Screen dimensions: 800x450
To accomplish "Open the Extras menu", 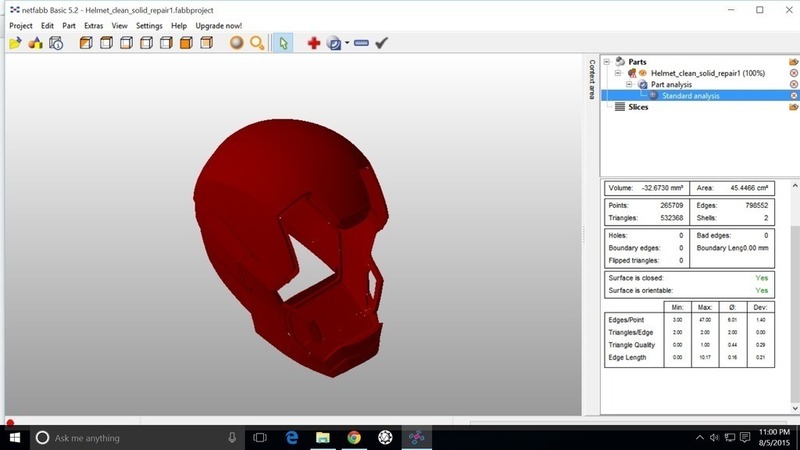I will click(x=93, y=26).
